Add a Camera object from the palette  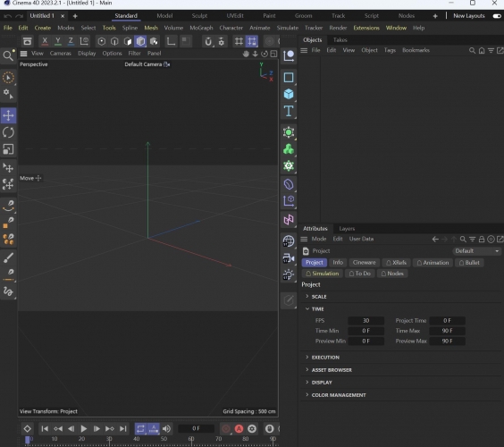289,257
